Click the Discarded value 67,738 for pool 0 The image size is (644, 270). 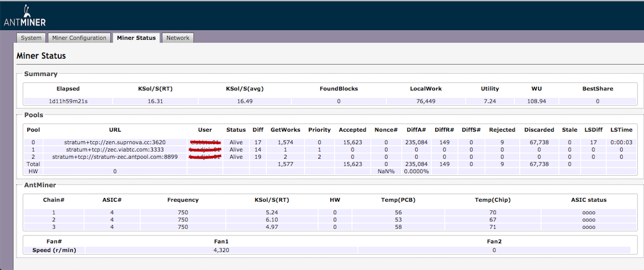tap(539, 142)
